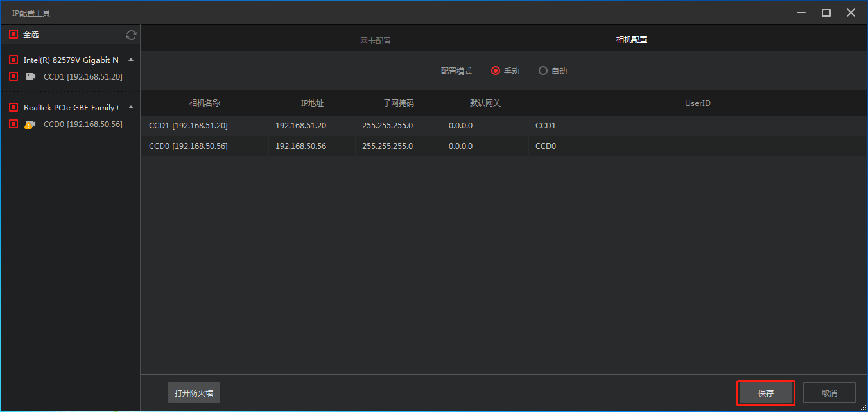
Task: Open the 相机配置 tab
Action: [x=631, y=40]
